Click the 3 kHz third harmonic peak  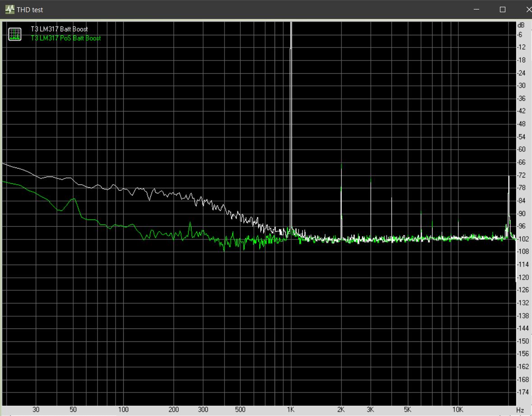[x=371, y=208]
